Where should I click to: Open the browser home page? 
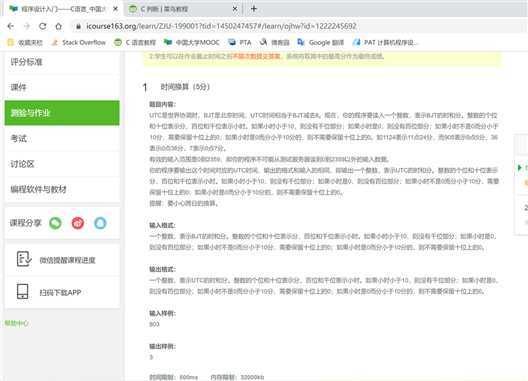(59, 26)
